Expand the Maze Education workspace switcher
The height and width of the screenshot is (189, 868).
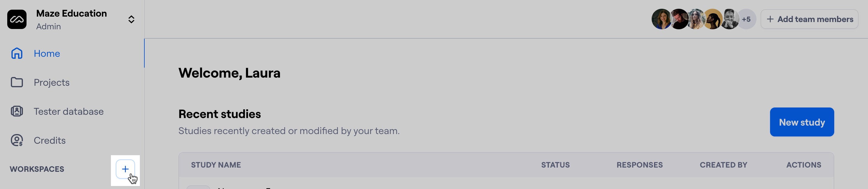coord(131,19)
